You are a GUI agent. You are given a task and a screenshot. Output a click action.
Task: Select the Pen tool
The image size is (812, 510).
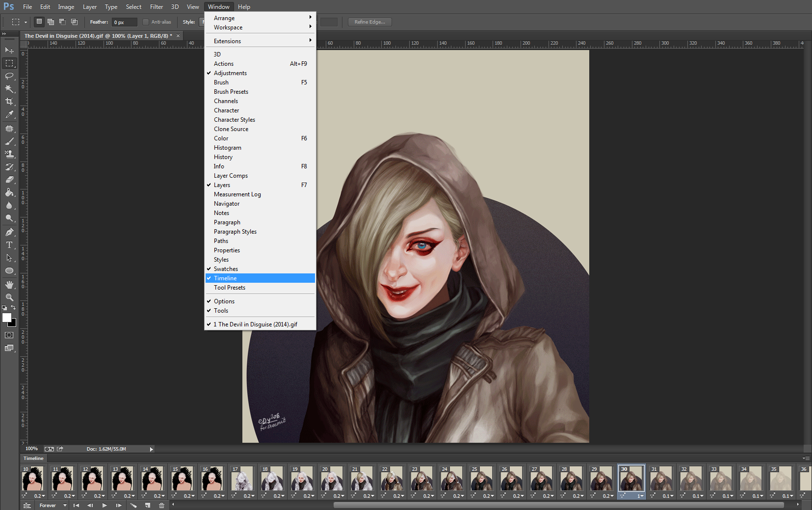pyautogui.click(x=9, y=232)
